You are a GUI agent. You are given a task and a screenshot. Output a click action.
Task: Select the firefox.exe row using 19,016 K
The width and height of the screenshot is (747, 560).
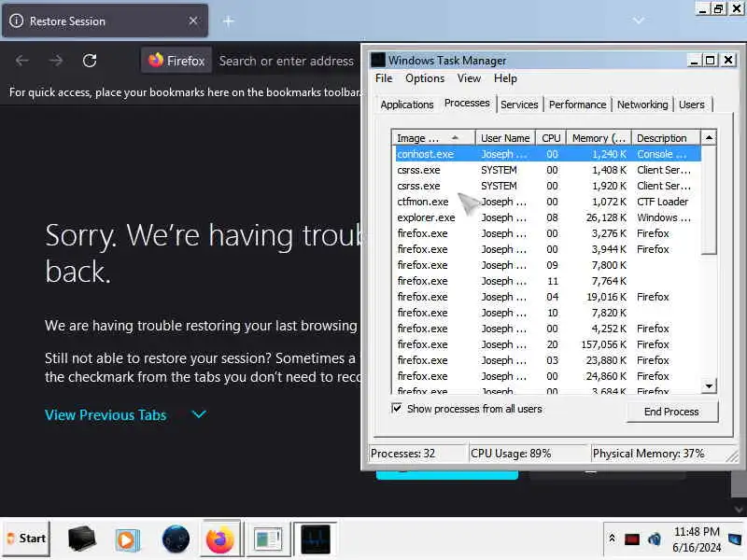(x=548, y=297)
